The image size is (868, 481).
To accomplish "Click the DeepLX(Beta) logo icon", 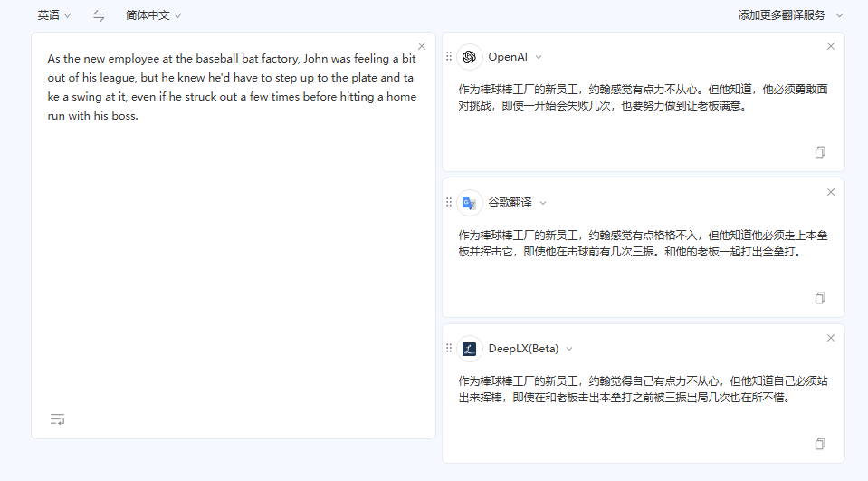I will [x=470, y=349].
